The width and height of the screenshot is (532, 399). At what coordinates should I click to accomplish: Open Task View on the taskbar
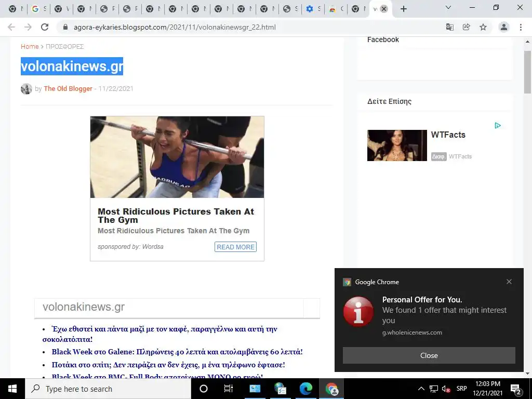229,389
